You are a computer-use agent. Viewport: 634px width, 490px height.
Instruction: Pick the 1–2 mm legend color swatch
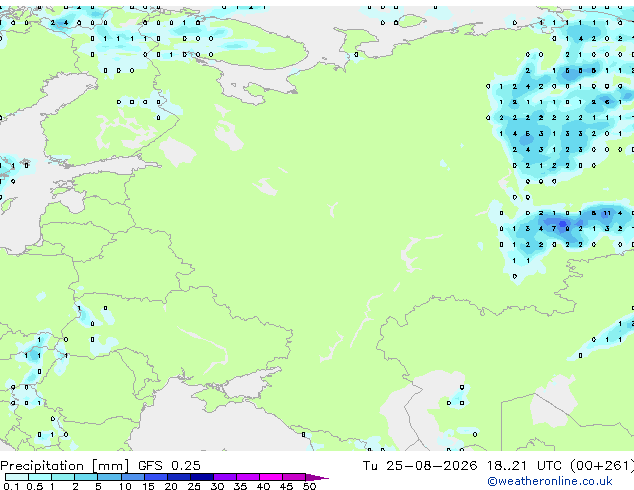pyautogui.click(x=63, y=477)
